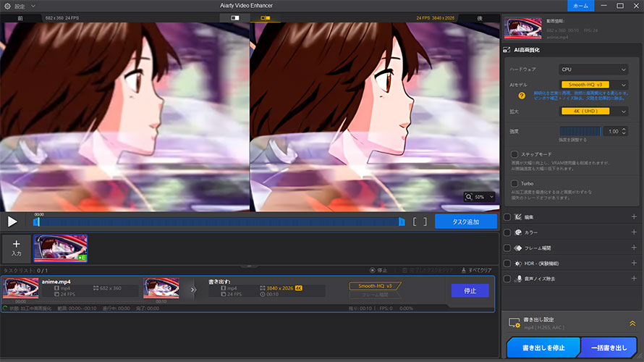The image size is (644, 362).
Task: Click the output thumbnail in task row
Action: (161, 288)
